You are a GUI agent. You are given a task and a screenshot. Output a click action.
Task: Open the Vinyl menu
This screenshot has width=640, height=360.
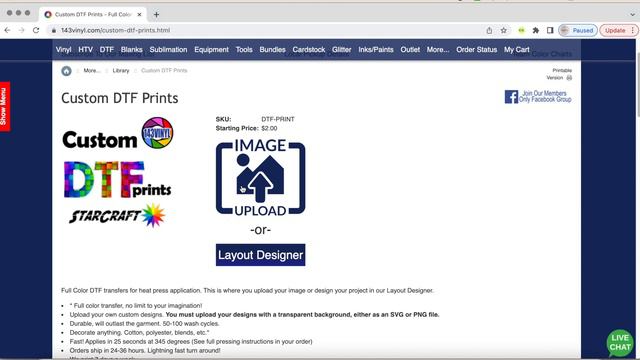pyautogui.click(x=63, y=49)
